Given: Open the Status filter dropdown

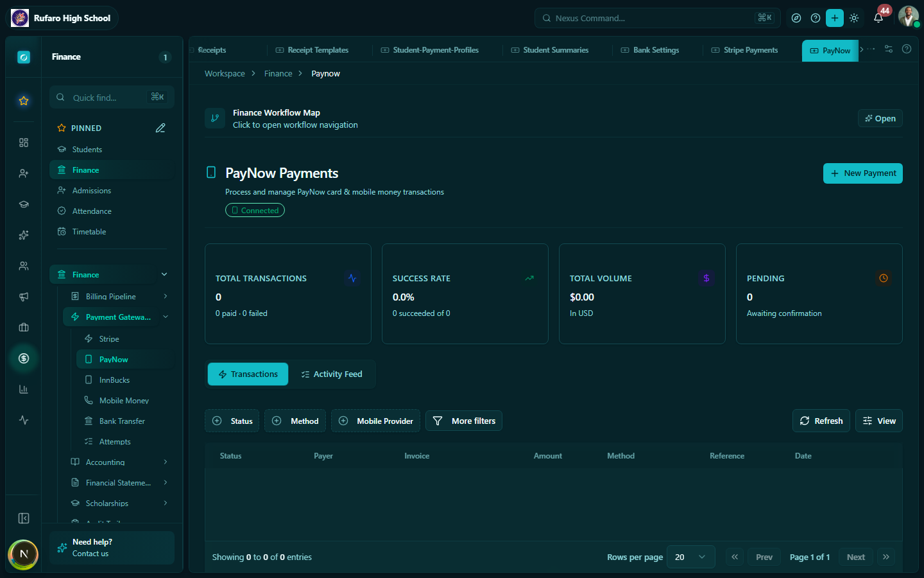Looking at the screenshot, I should pos(232,421).
